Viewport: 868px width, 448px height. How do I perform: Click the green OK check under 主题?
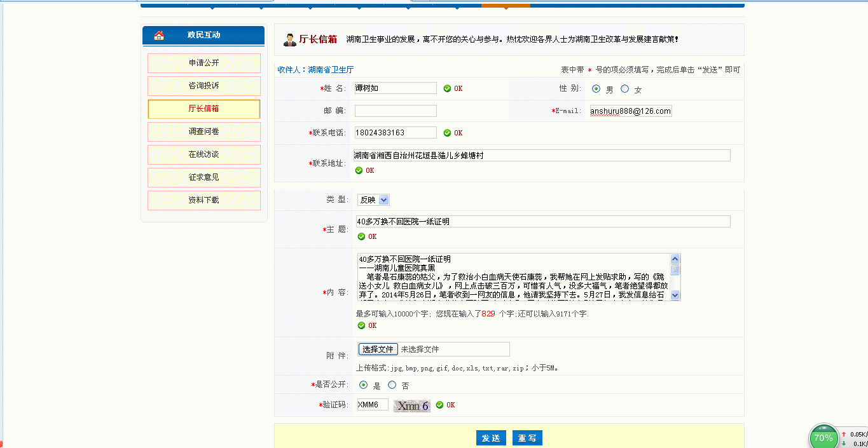tap(361, 236)
